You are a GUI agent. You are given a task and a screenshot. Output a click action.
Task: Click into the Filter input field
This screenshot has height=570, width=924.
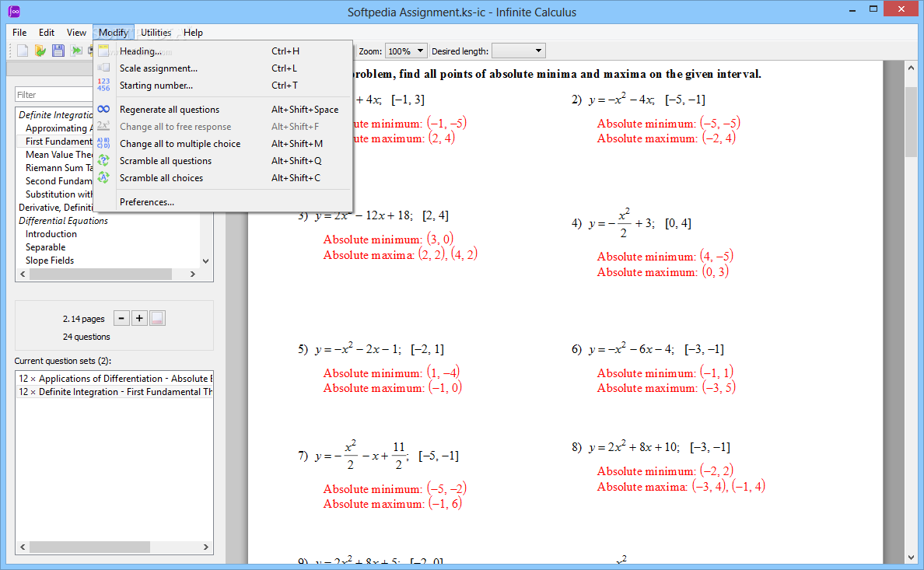tap(54, 94)
